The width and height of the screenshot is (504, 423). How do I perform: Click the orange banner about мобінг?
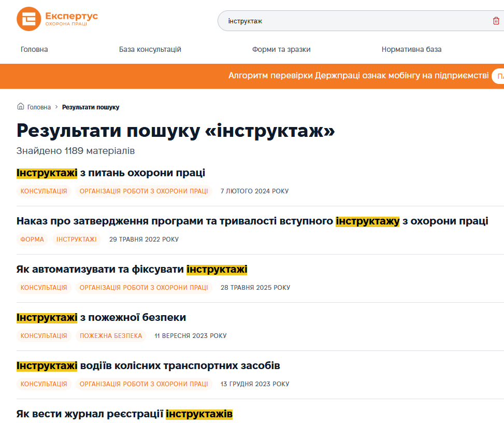[x=357, y=76]
